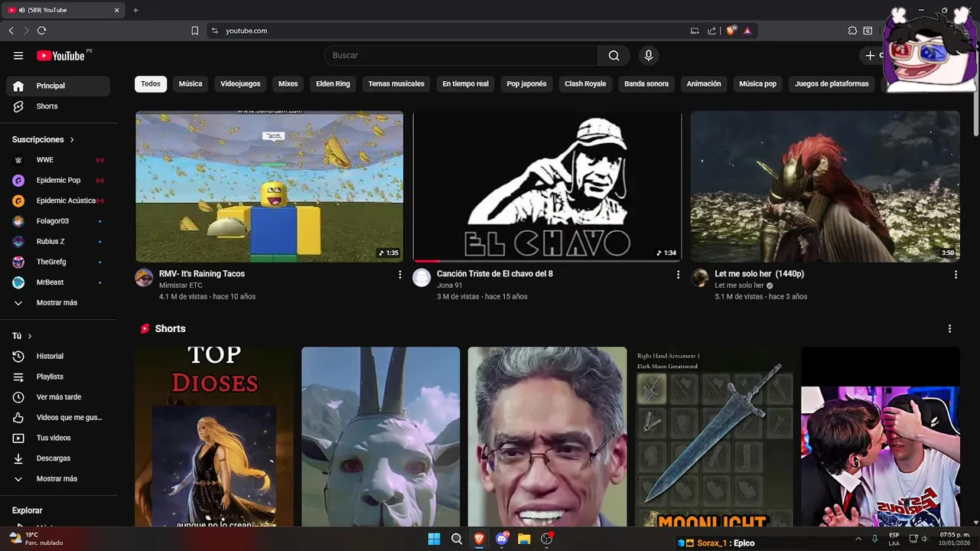Open Tus videos in the sidebar
Screen dimensions: 980x551
58,438
